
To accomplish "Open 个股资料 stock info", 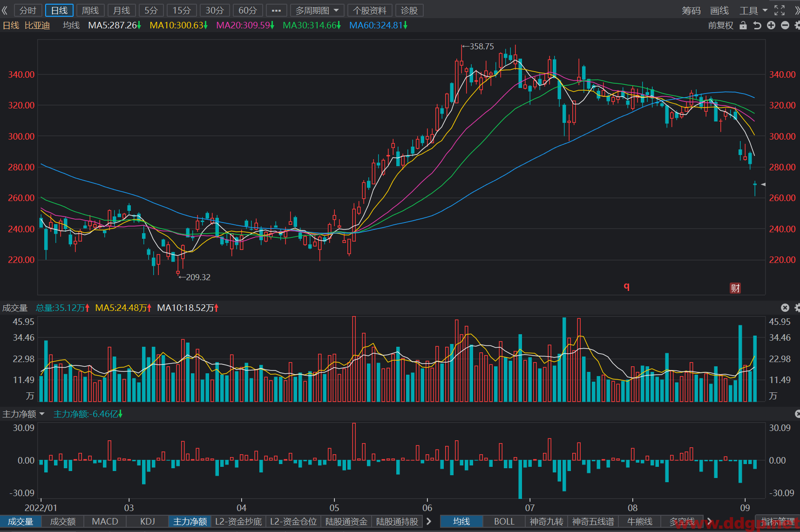I will pos(370,10).
